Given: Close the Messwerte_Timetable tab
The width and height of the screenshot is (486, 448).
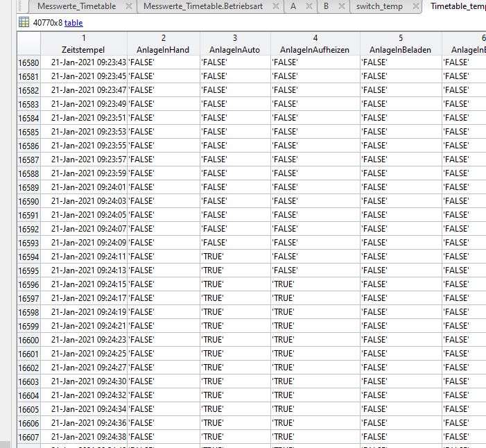Looking at the screenshot, I should click(128, 6).
